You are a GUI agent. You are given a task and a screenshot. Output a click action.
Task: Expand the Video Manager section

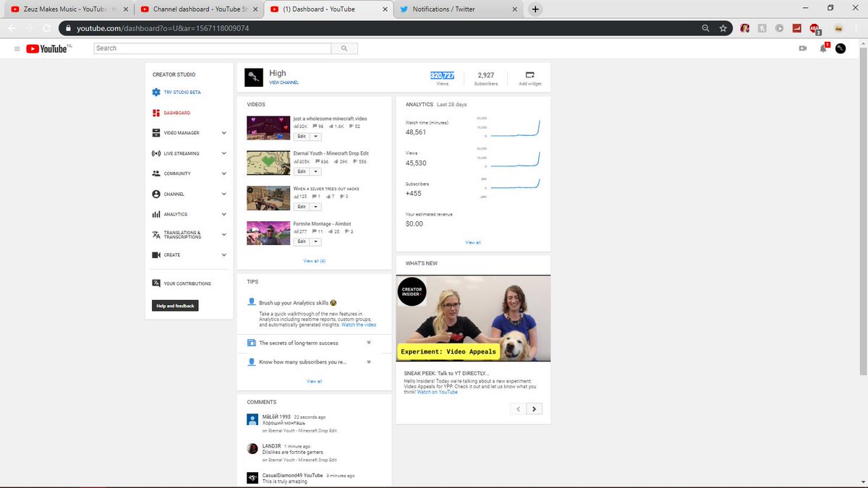(x=224, y=133)
